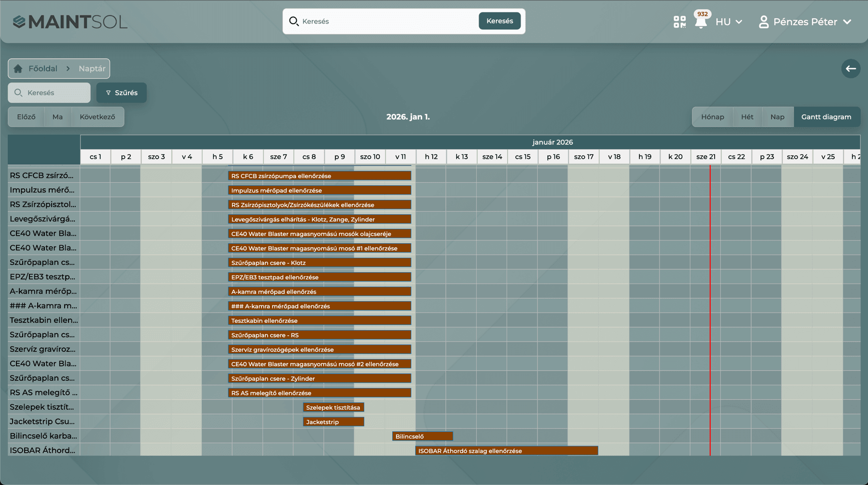Switch to Hét view
The width and height of the screenshot is (868, 485).
(x=747, y=117)
